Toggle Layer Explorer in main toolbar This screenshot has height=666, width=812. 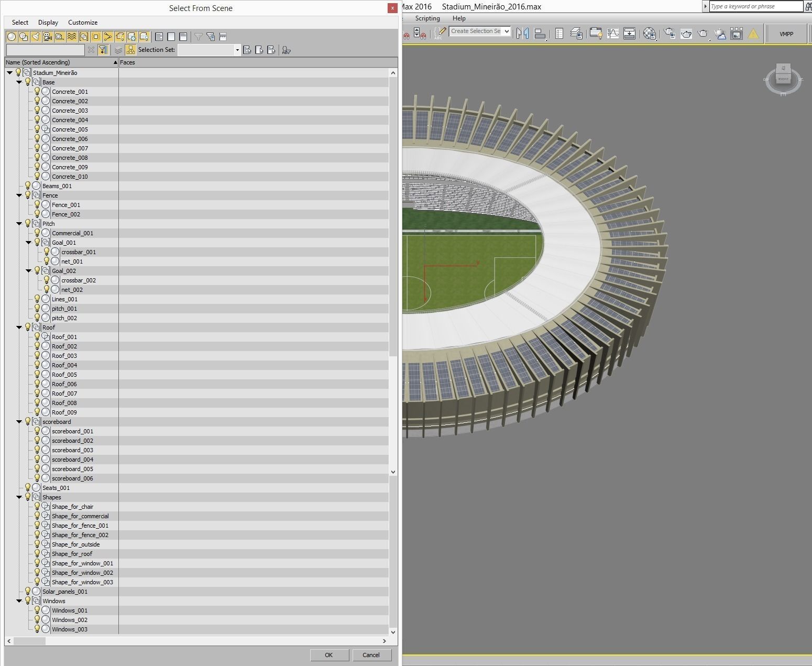pos(576,34)
